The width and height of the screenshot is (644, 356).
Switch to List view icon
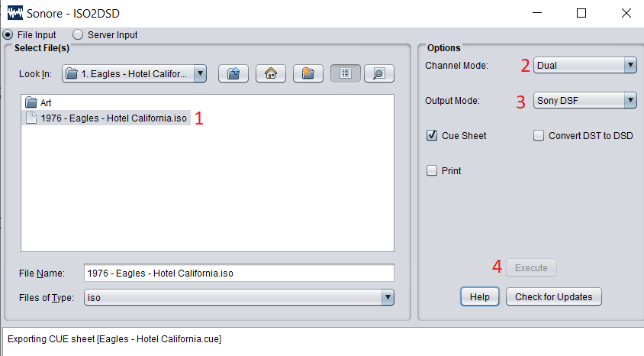(346, 73)
